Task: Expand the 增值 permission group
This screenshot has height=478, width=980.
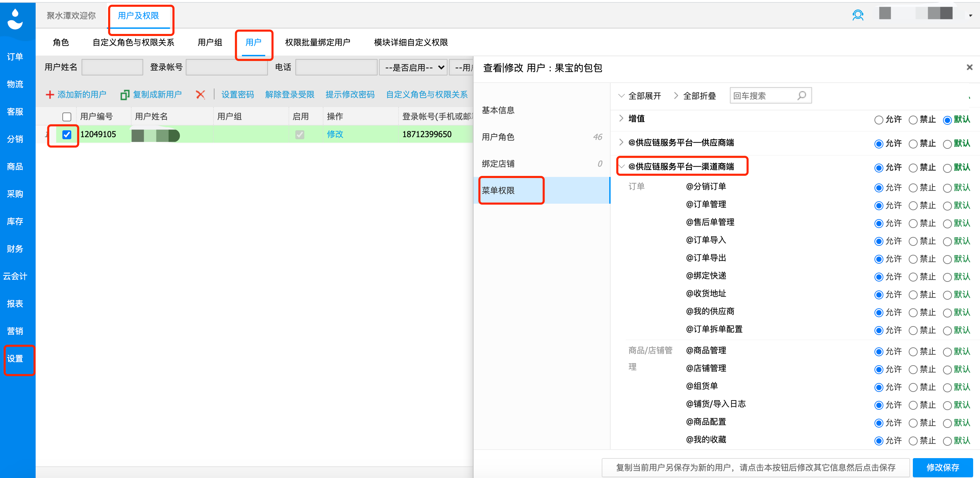Action: 621,118
